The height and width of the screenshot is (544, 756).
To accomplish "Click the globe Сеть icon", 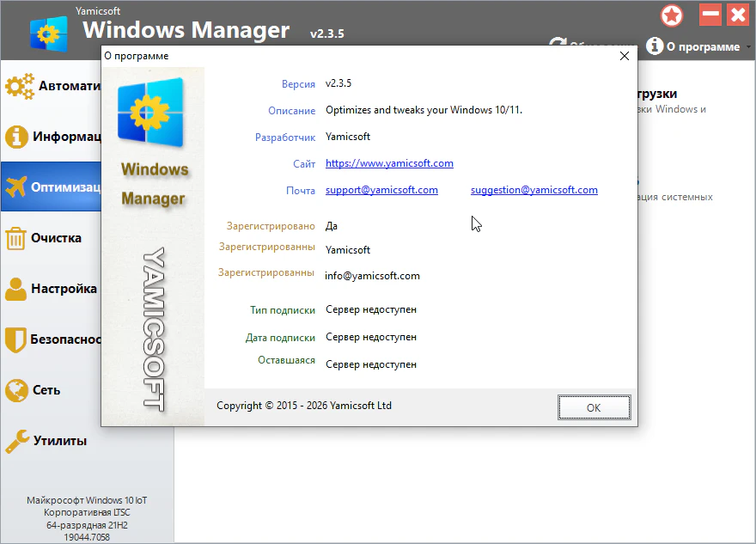I will click(16, 390).
